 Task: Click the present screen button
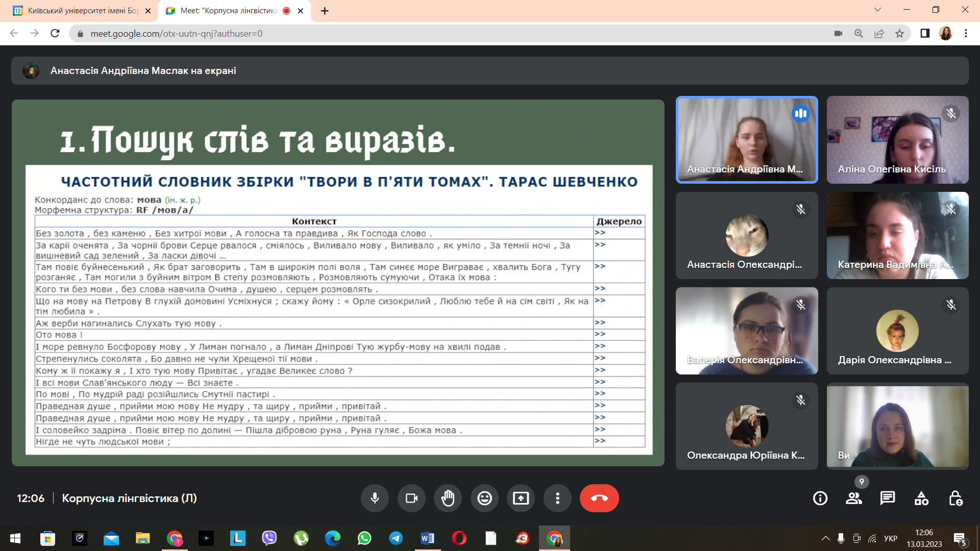pyautogui.click(x=521, y=498)
